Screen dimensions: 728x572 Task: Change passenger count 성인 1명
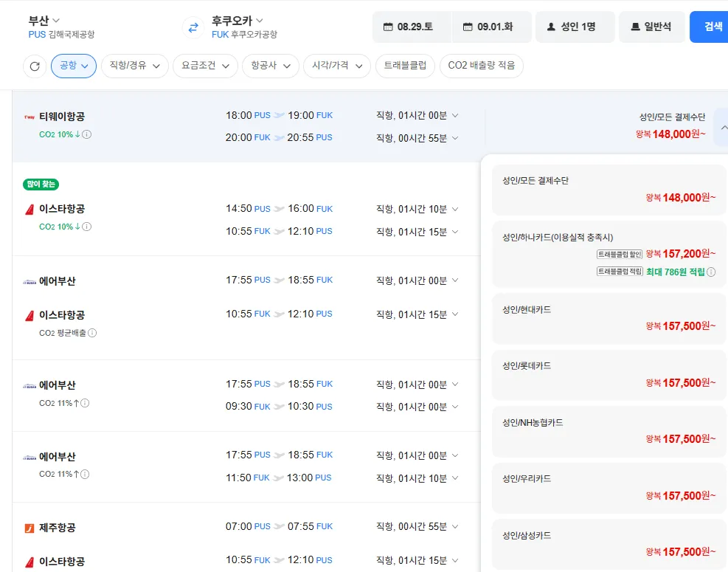[x=575, y=27]
